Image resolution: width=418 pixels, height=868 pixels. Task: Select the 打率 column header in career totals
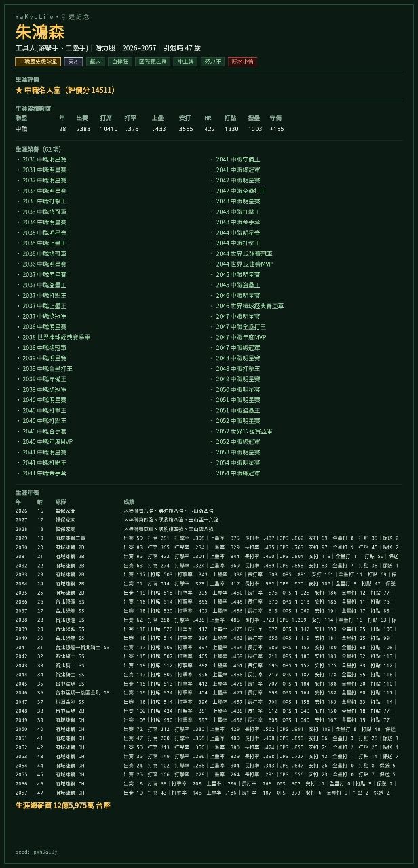pos(131,118)
